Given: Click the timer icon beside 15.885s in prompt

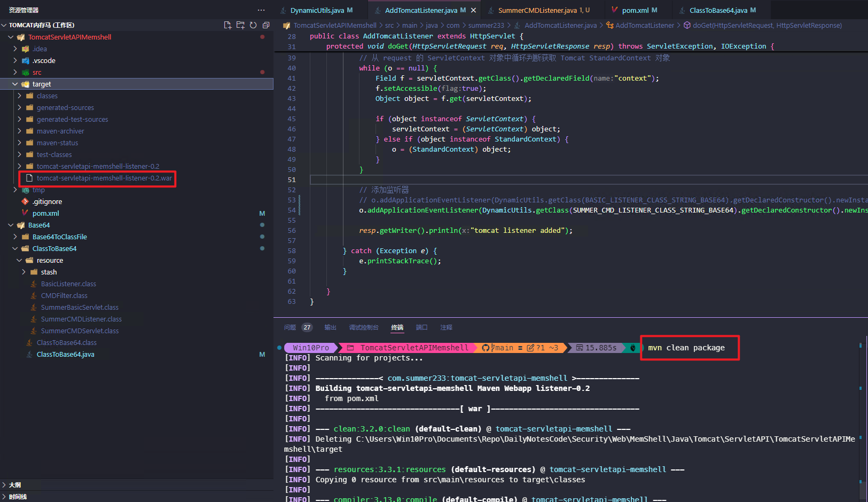Looking at the screenshot, I should (x=579, y=348).
